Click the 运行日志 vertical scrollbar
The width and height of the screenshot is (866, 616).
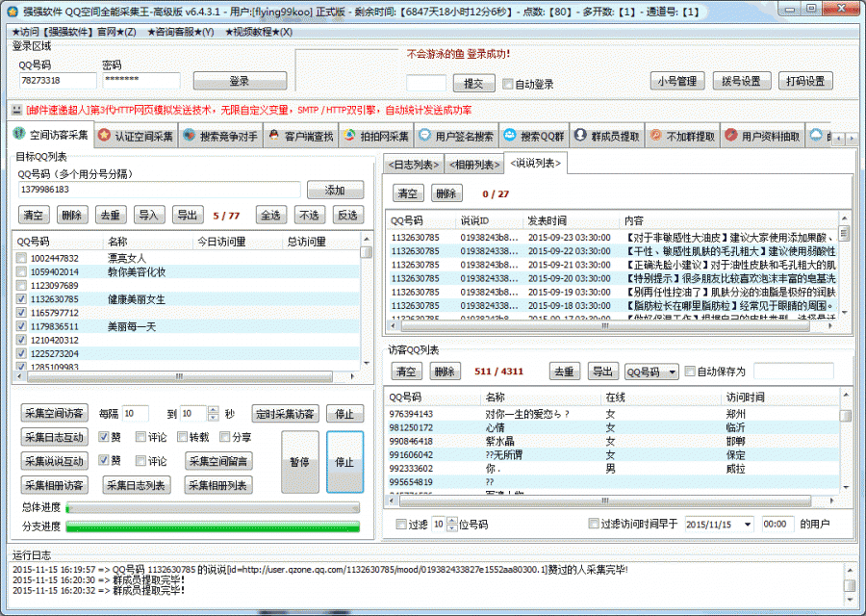pos(850,584)
